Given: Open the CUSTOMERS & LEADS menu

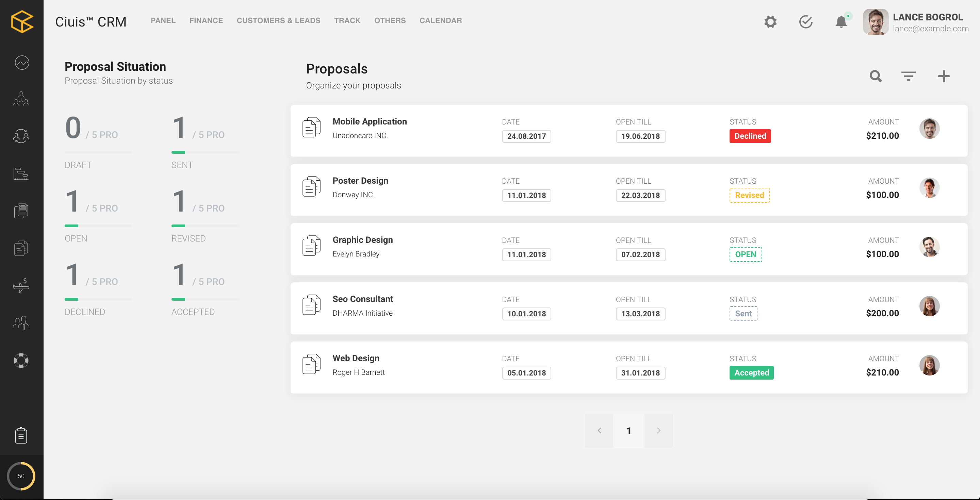Looking at the screenshot, I should click(278, 20).
